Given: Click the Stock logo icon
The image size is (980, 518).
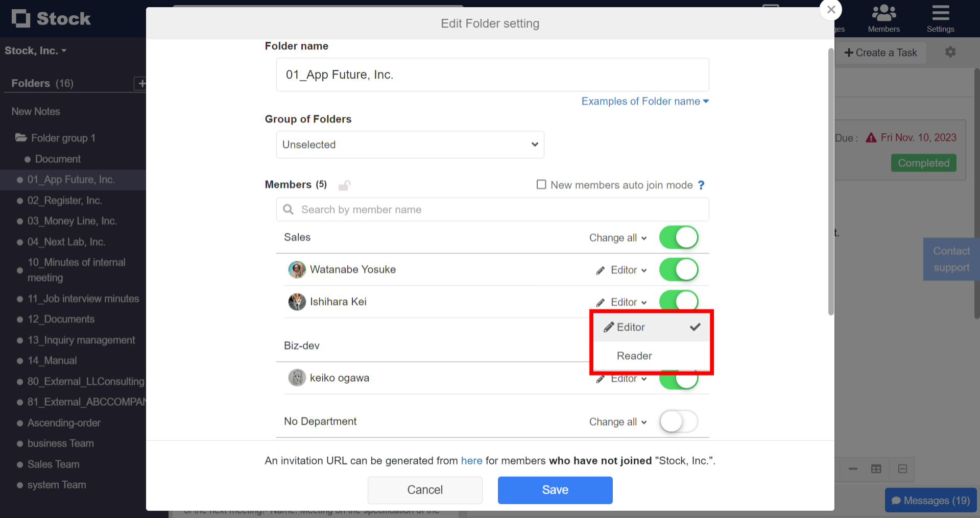Looking at the screenshot, I should pyautogui.click(x=21, y=18).
